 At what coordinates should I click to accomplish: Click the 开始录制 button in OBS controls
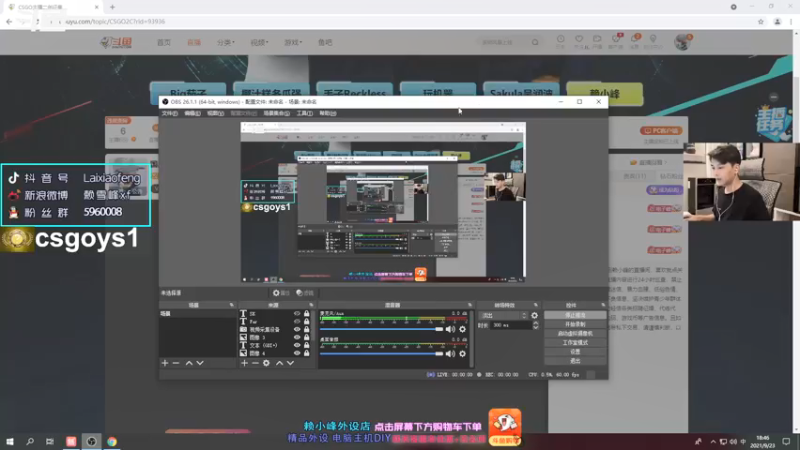(x=575, y=324)
